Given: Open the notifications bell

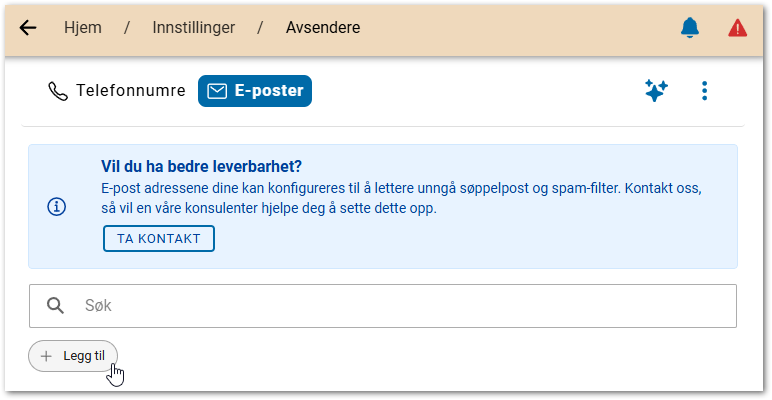Looking at the screenshot, I should coord(690,28).
